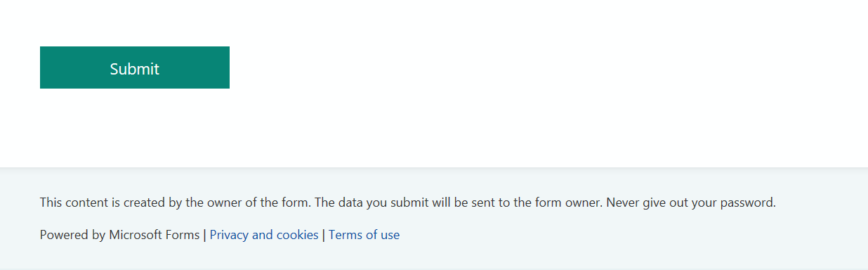Screen dimensions: 868x270
Task: Click the separator bar after Microsoft Forms
Action: coord(204,235)
